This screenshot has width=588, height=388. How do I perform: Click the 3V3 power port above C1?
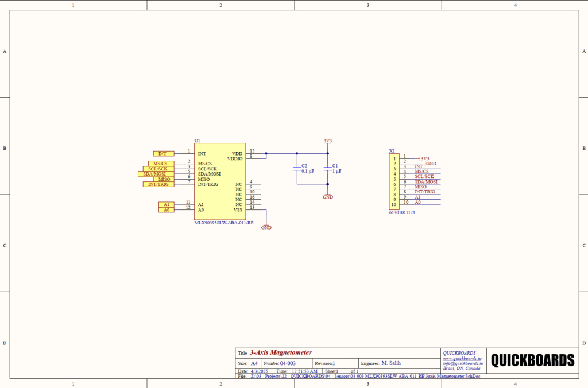tap(328, 141)
